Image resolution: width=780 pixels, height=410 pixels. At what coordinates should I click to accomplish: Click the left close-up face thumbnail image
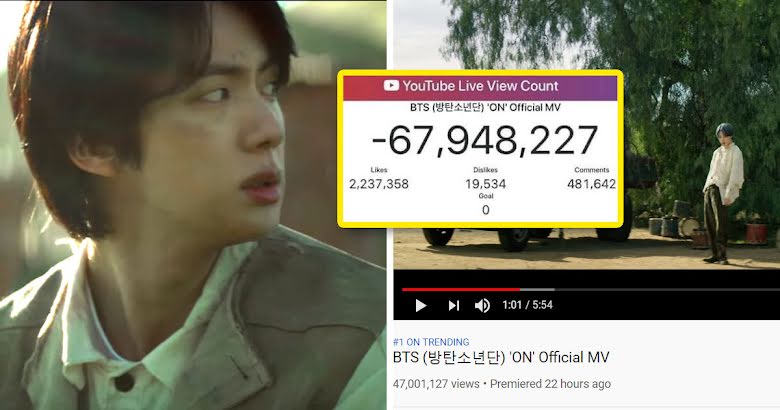tap(193, 205)
